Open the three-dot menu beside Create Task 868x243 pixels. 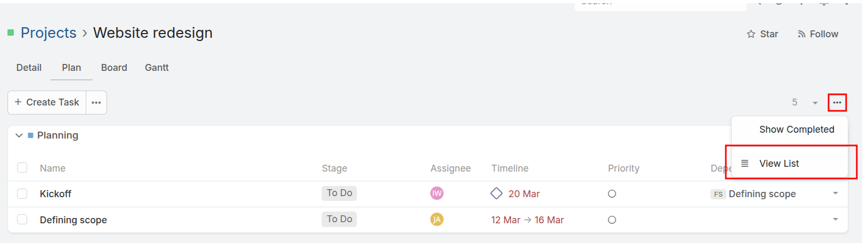coord(96,102)
